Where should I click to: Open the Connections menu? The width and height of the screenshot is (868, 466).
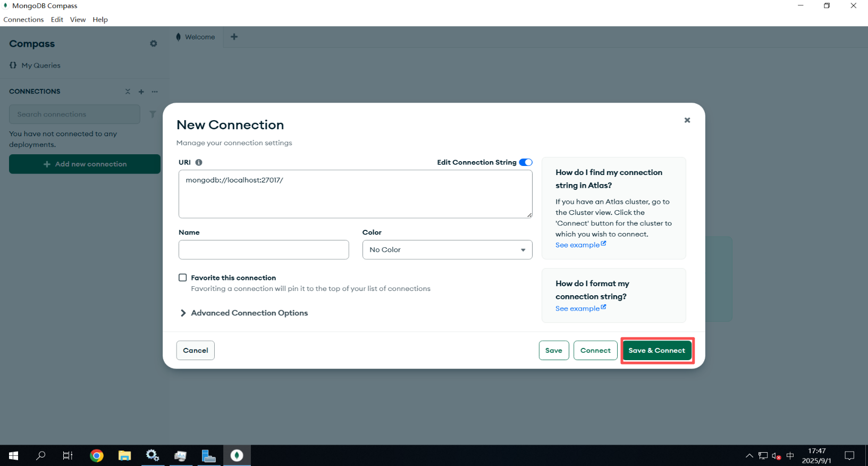click(23, 20)
